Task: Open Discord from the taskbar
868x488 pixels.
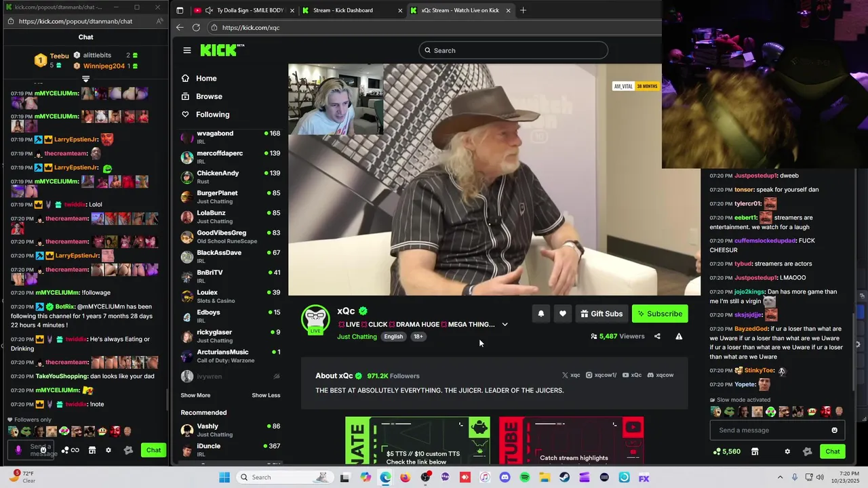Action: [505, 477]
